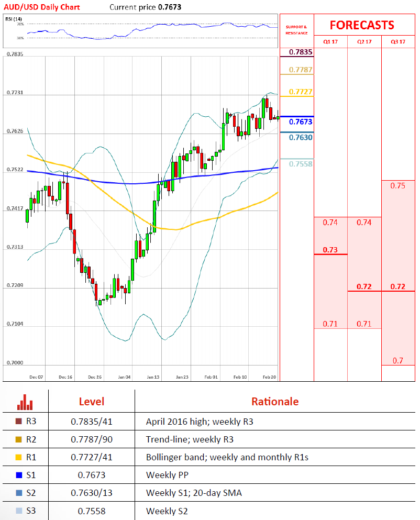Click the 0.7558 support level marker
Viewport: 420px width, 520px height.
(x=301, y=164)
